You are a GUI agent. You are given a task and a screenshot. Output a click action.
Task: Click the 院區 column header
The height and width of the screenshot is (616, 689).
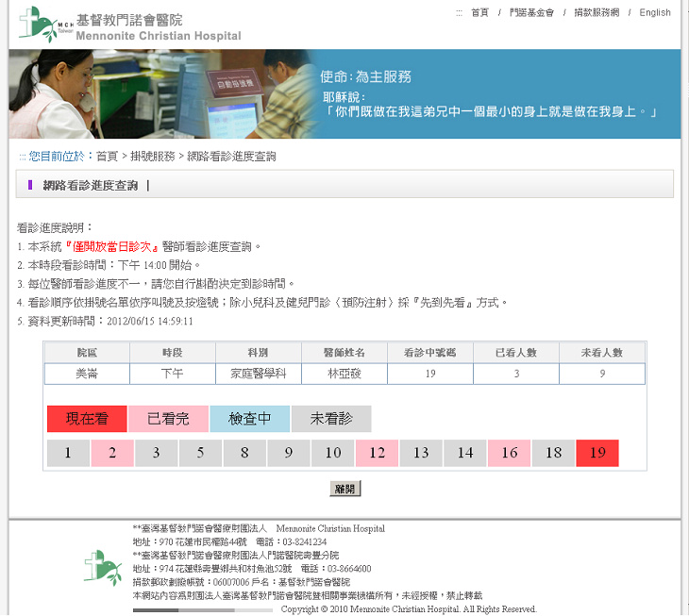pos(87,353)
